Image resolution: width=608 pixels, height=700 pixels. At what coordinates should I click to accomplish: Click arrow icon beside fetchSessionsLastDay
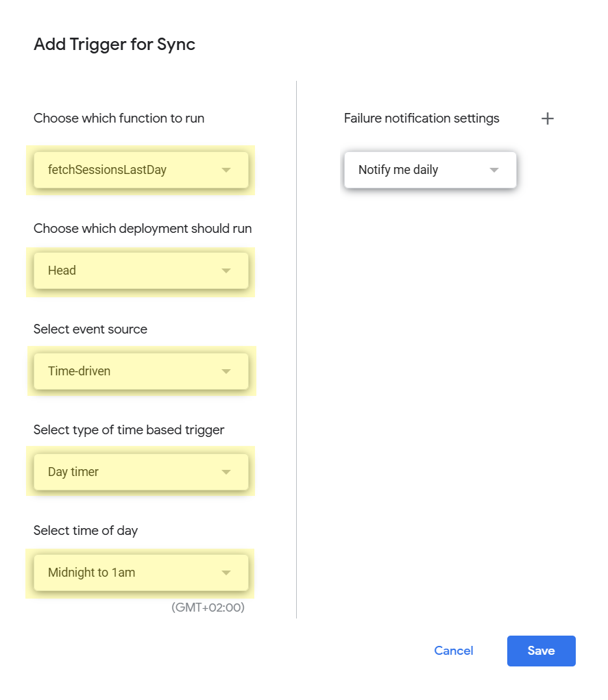pos(226,170)
